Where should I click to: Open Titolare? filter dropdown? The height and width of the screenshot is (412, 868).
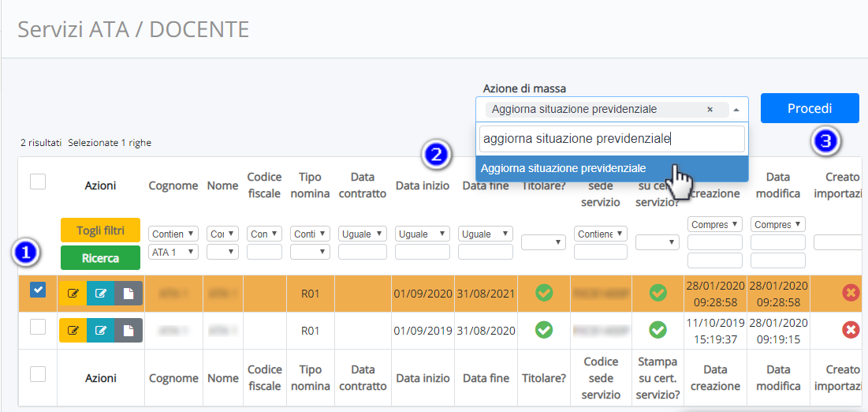[x=544, y=242]
